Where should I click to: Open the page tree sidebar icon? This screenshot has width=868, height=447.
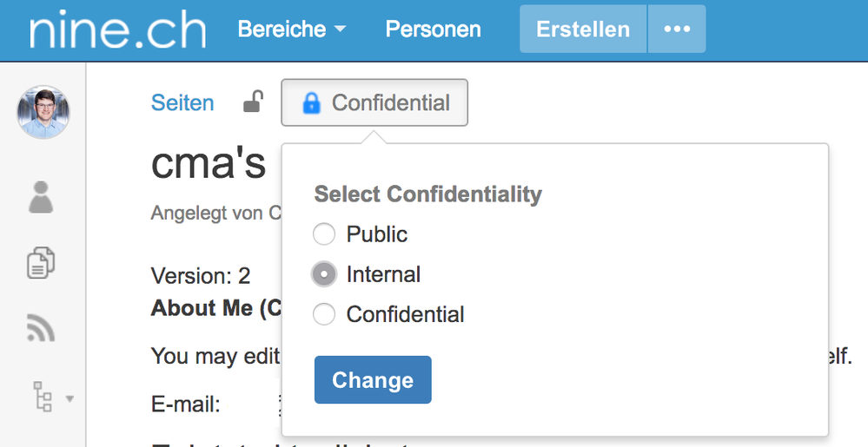tap(43, 396)
